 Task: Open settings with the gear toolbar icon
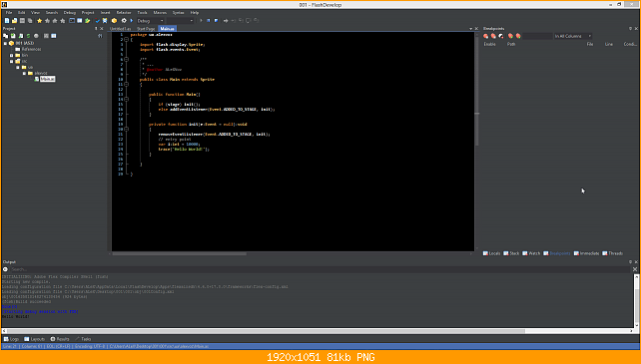tap(124, 20)
